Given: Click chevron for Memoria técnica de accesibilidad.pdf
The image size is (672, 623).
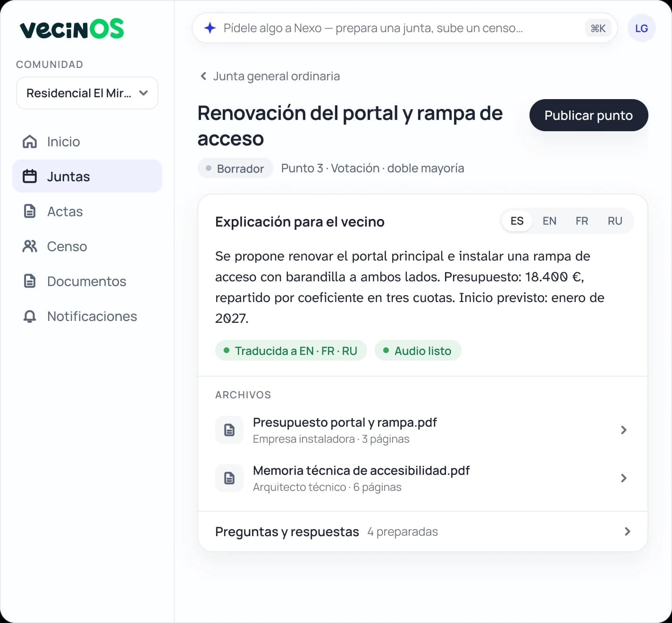Looking at the screenshot, I should point(623,478).
